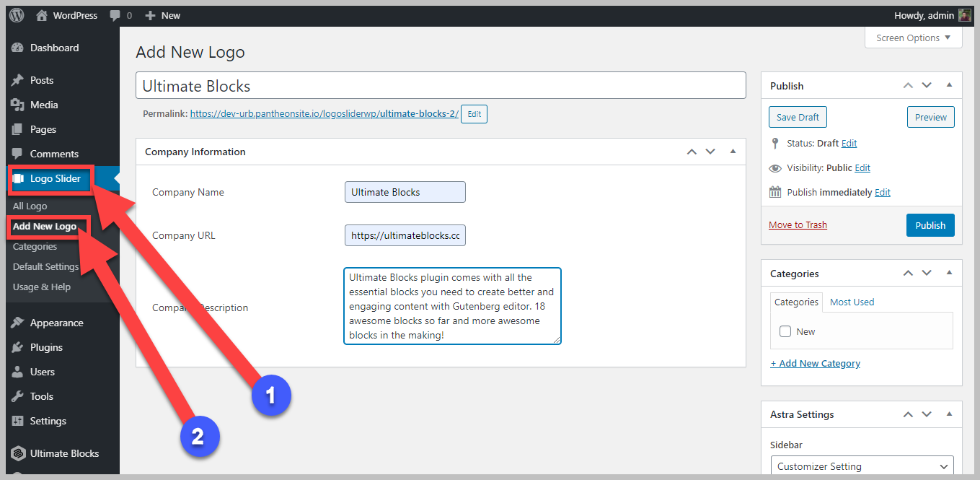Click the Company Name field
Image resolution: width=980 pixels, height=480 pixels.
click(405, 192)
